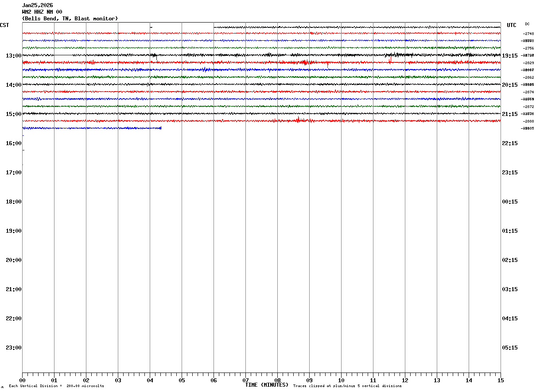Click DC offset value -2756
Screen dimensions: 536x392
pyautogui.click(x=528, y=48)
